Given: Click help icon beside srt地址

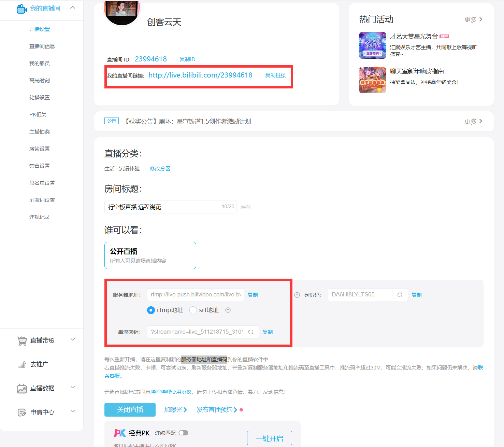Looking at the screenshot, I should [228, 310].
